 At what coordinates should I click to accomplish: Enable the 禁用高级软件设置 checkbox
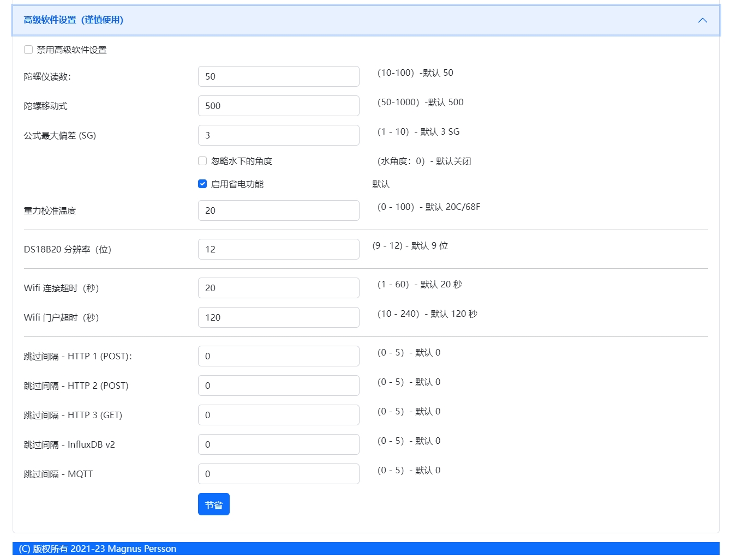tap(28, 50)
